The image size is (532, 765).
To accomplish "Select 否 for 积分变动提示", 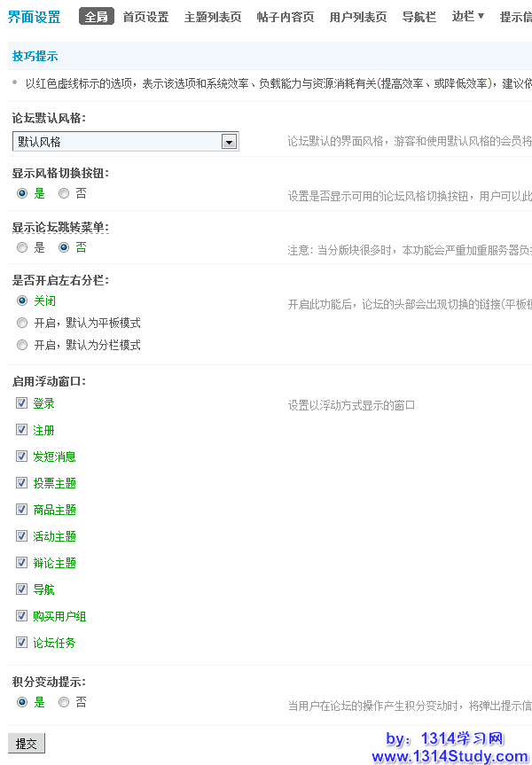I will coord(64,702).
